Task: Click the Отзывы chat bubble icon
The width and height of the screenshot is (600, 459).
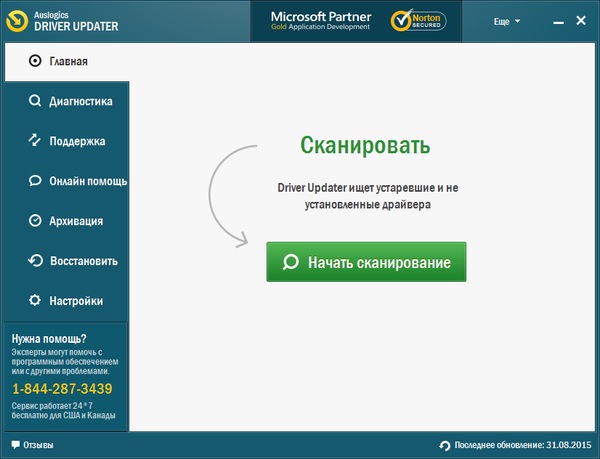Action: [x=15, y=445]
